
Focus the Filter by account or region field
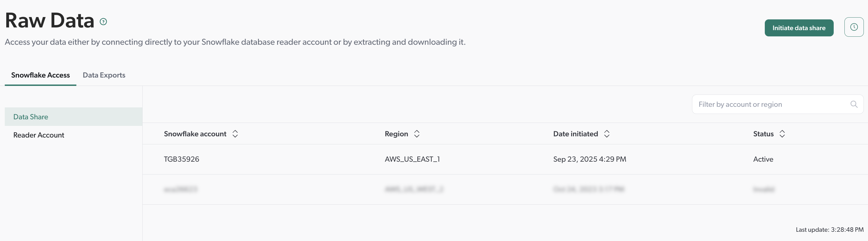(x=768, y=104)
